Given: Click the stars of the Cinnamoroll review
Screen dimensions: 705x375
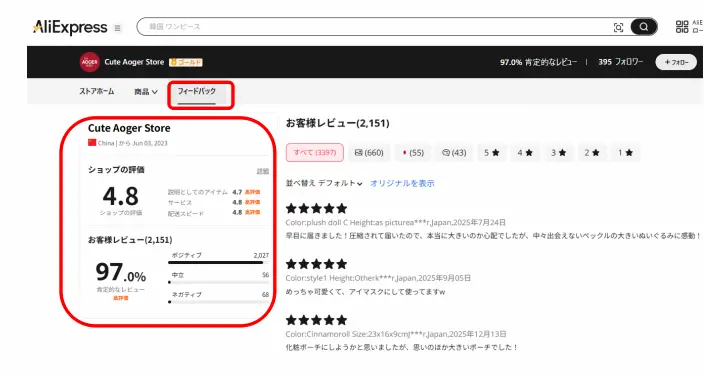Looking at the screenshot, I should pos(317,320).
